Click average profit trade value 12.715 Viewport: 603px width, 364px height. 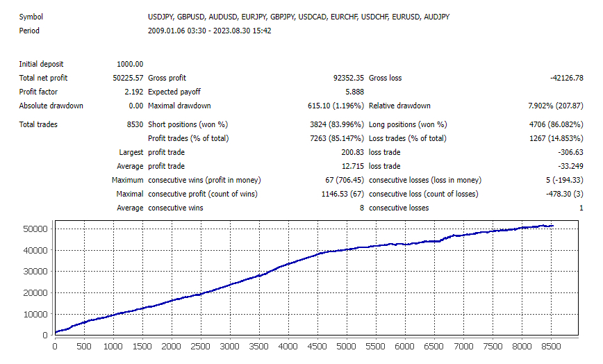352,166
